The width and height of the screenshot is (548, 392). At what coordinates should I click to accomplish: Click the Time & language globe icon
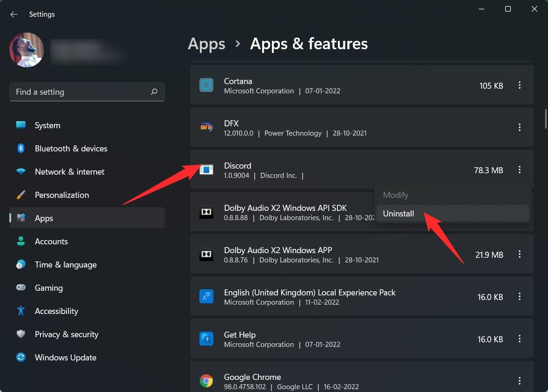coord(21,264)
